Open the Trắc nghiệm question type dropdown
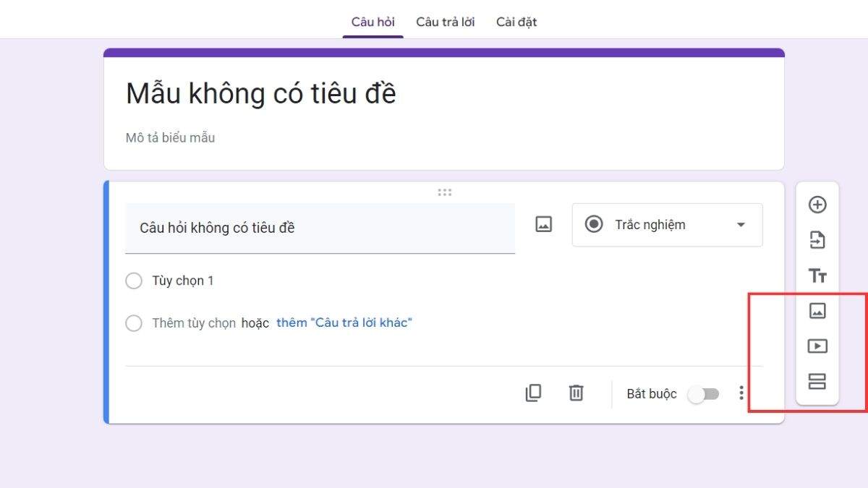Image resolution: width=868 pixels, height=488 pixels. (x=667, y=225)
